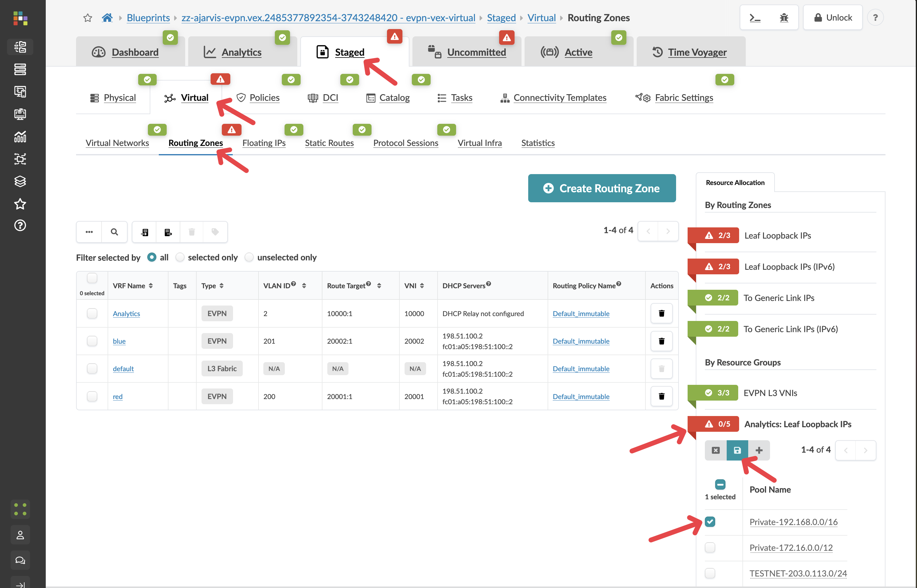Click the export routing zones icon
This screenshot has width=917, height=588.
168,232
